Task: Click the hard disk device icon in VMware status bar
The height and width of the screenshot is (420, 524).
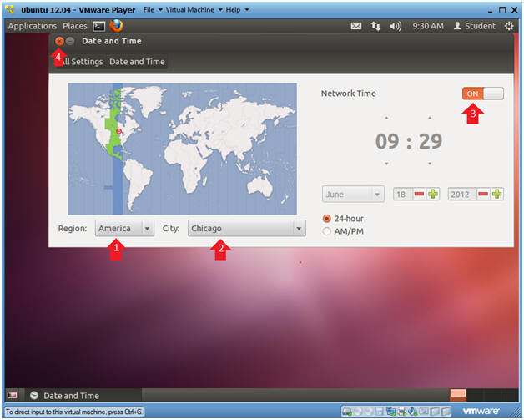Action: click(x=347, y=412)
